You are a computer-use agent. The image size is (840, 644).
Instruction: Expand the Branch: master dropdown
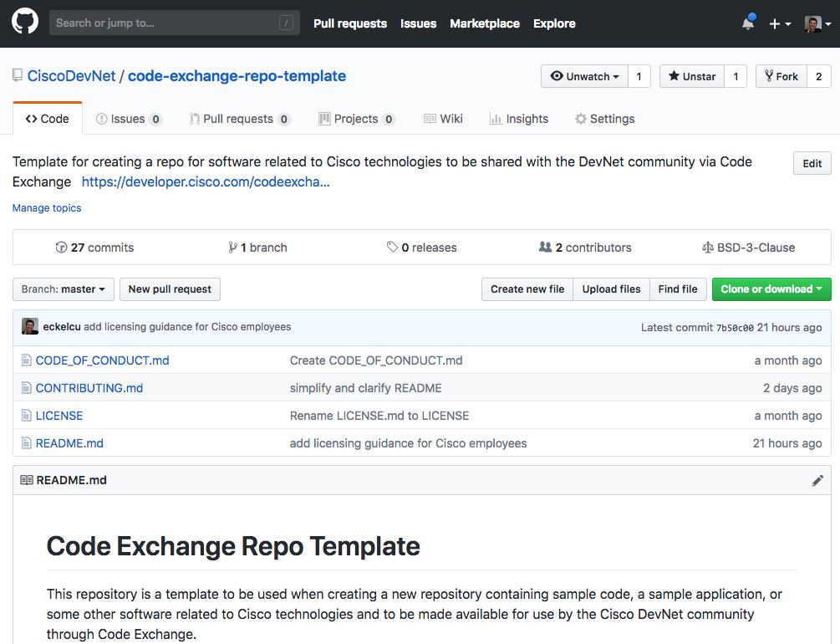tap(64, 289)
